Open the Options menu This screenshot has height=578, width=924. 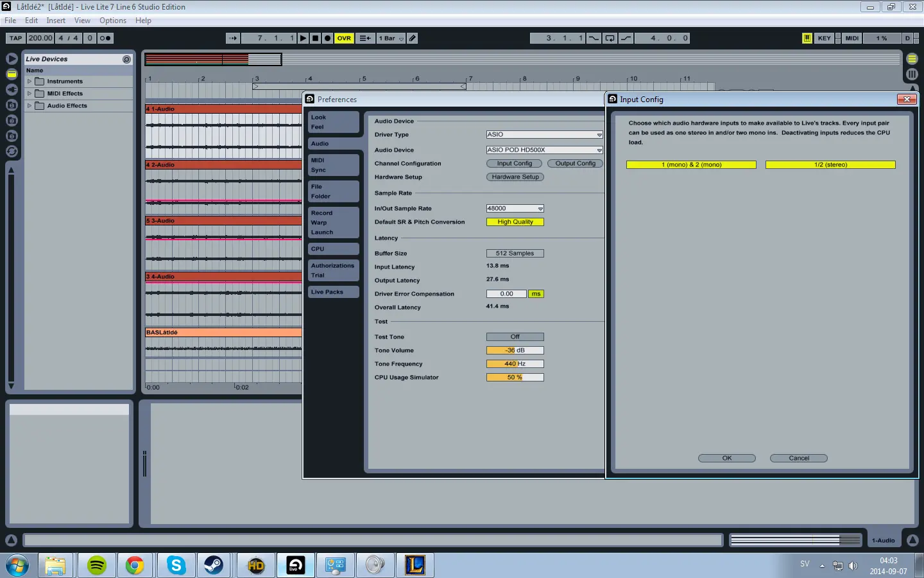pyautogui.click(x=113, y=21)
